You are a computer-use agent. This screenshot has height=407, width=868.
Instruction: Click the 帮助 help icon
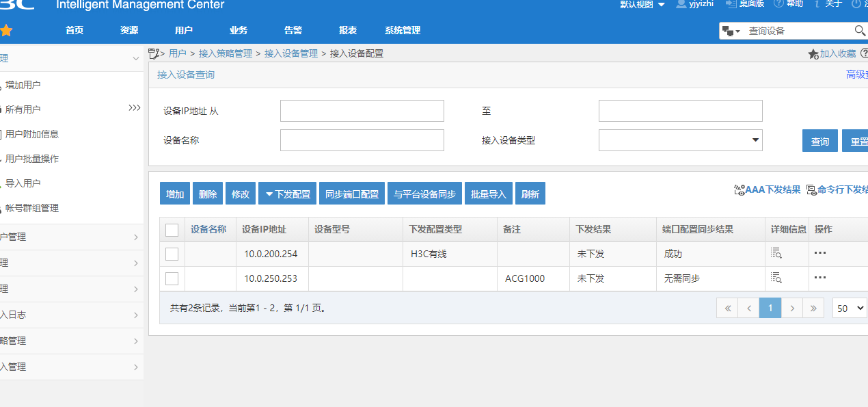click(x=778, y=3)
